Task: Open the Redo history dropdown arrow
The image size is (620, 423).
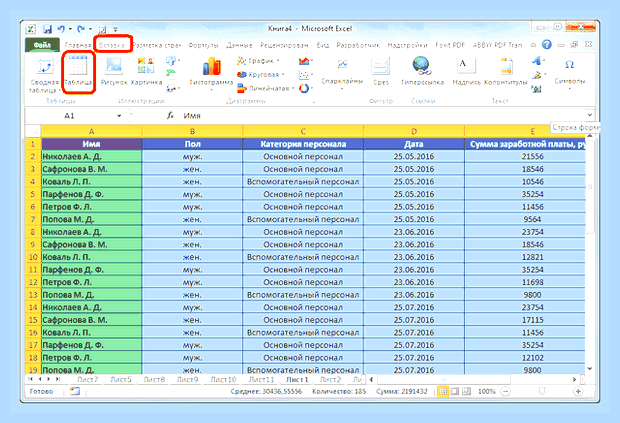Action: click(91, 29)
